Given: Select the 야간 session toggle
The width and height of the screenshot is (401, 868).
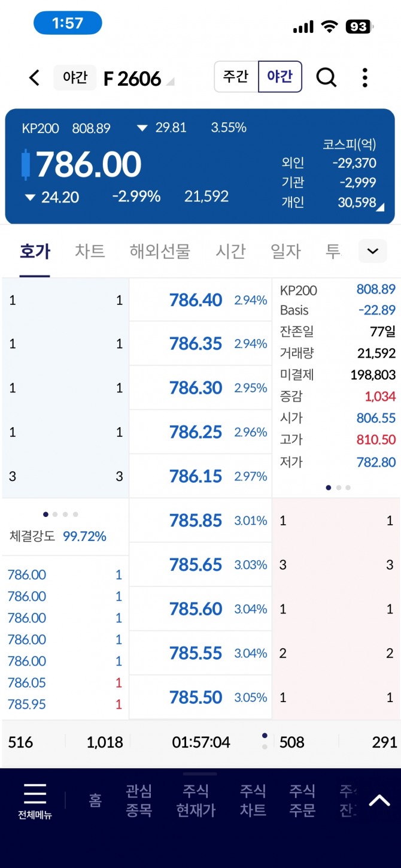Looking at the screenshot, I should 280,77.
